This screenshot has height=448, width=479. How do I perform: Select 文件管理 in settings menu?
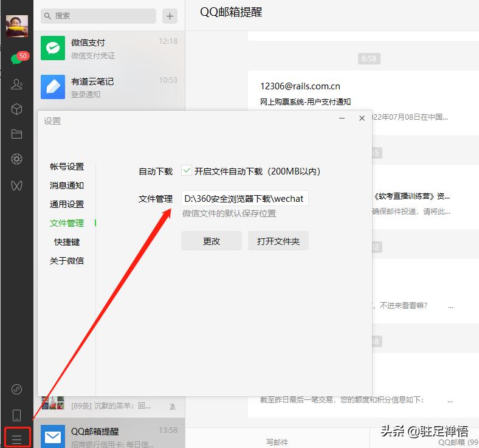67,223
